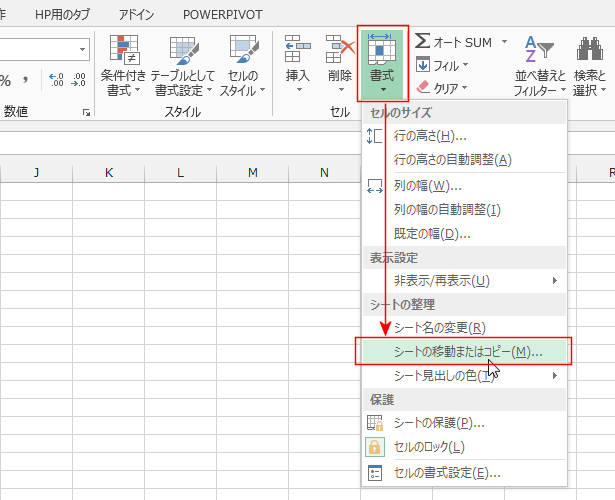Open 数値 group dialog launcher

pos(87,113)
